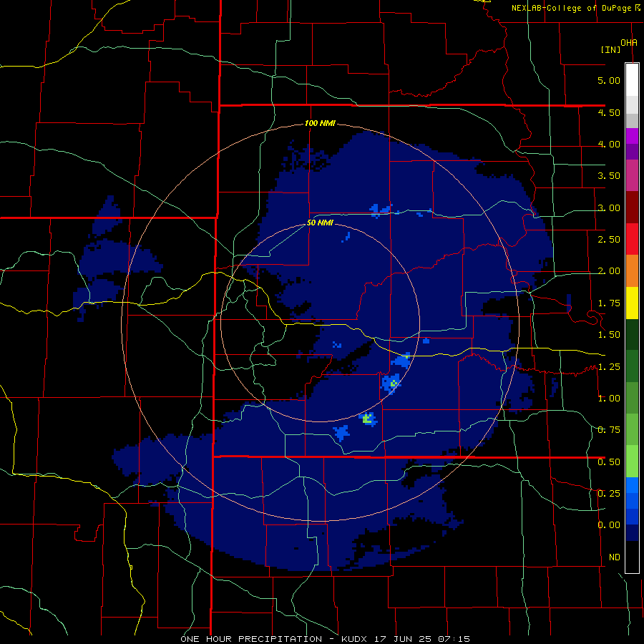Viewport: 644px width, 644px height.
Task: Select the 0.25 legend value
Action: (x=609, y=494)
